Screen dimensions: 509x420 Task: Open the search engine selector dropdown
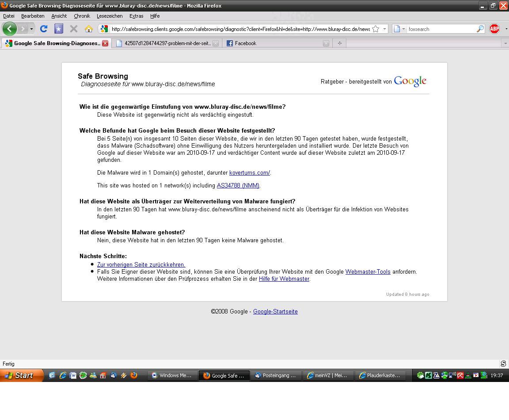click(399, 29)
